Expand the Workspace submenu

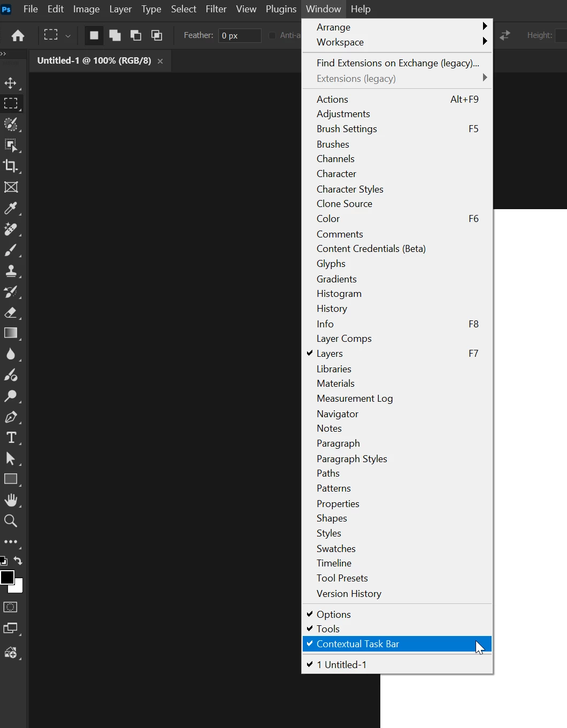[x=397, y=42]
